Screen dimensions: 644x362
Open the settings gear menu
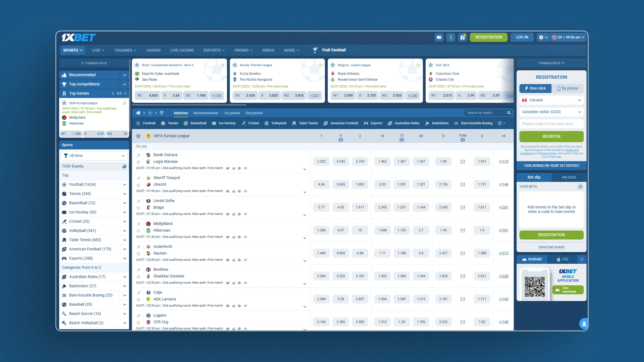coord(543,37)
